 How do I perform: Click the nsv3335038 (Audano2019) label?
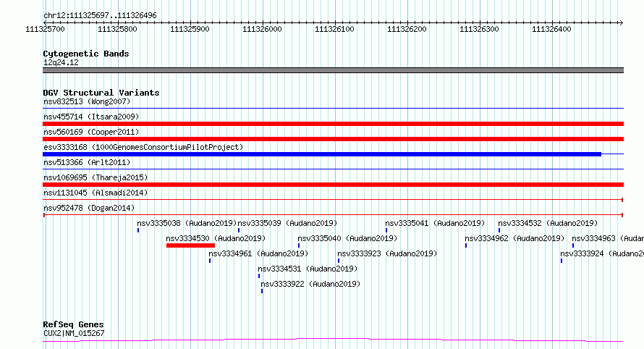coord(187,223)
